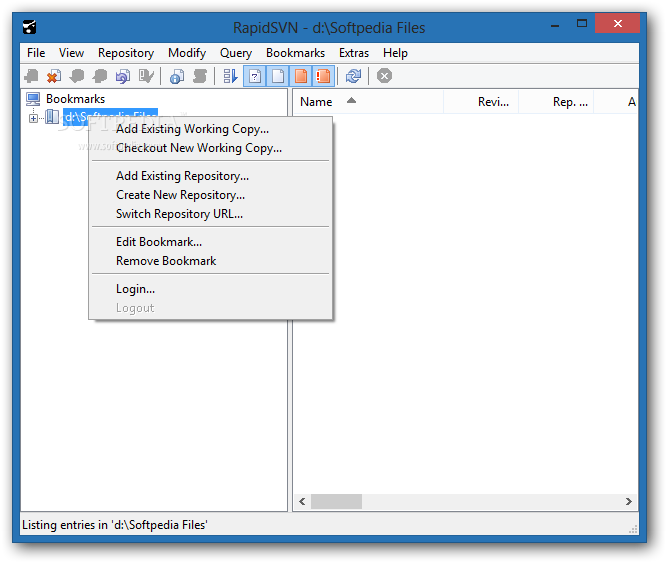
Task: Open the Repository menu
Action: 126,53
